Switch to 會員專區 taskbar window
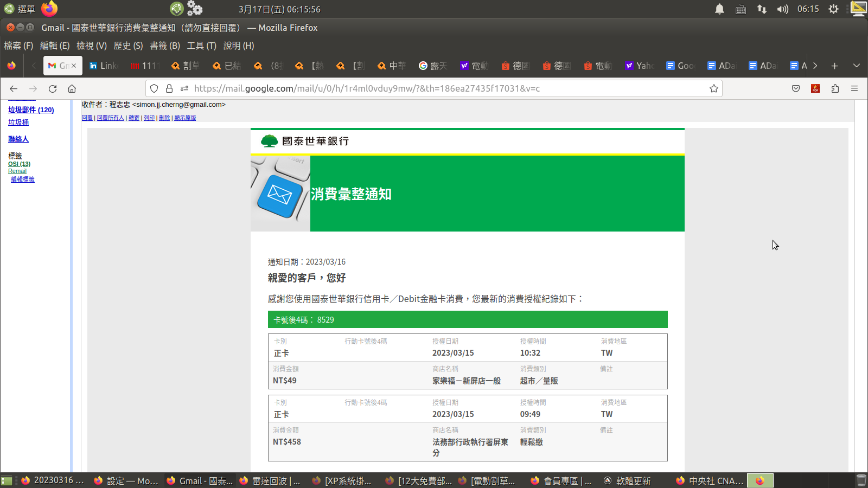The width and height of the screenshot is (868, 488). (x=562, y=480)
